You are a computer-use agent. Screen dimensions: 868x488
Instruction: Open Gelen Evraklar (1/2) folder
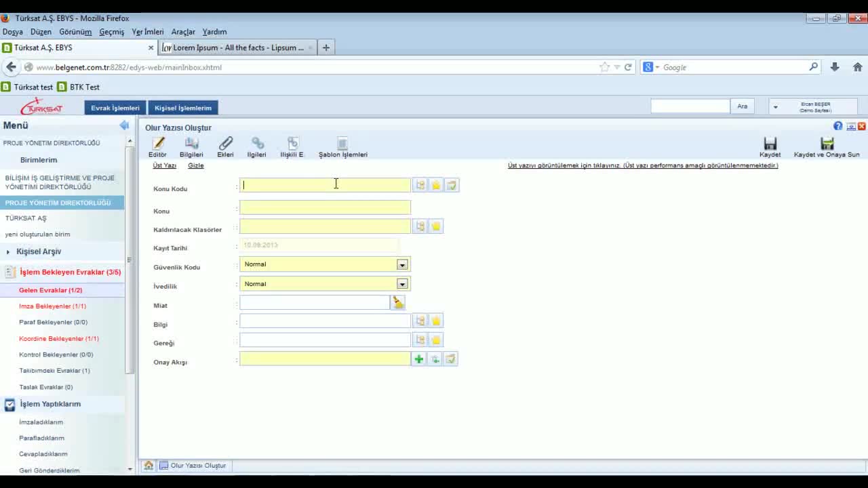51,290
